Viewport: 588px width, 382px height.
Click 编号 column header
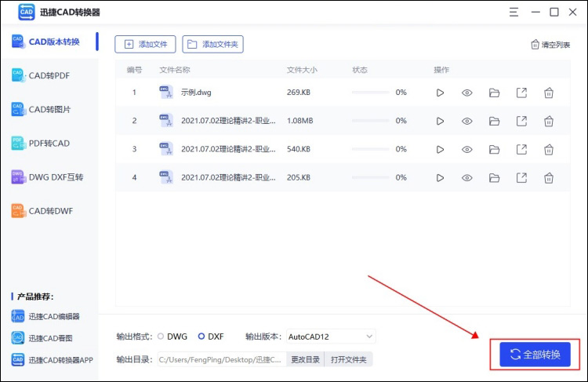[134, 70]
